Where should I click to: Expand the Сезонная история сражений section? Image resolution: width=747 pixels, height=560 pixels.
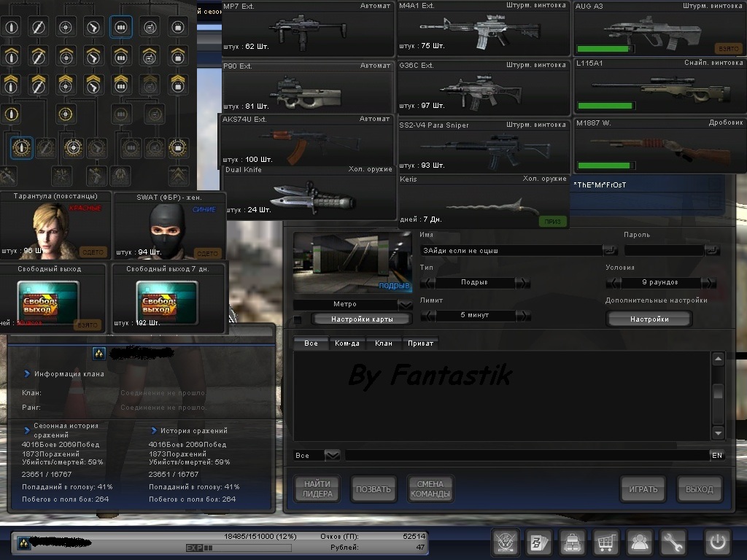27,430
